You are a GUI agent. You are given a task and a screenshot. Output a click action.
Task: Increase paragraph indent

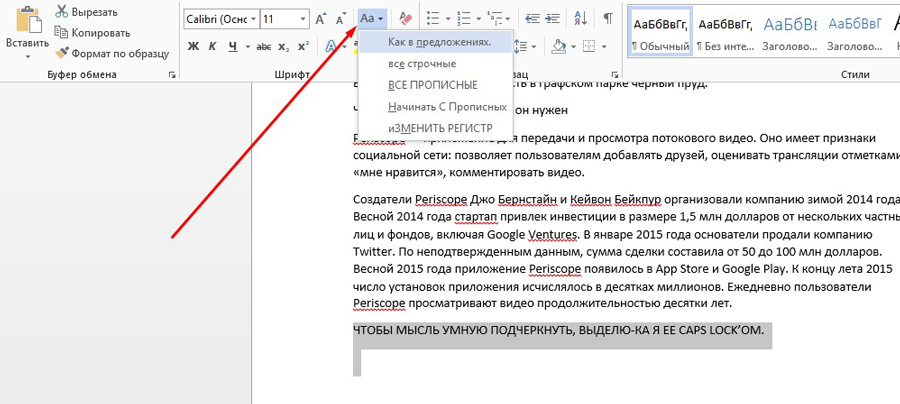pyautogui.click(x=552, y=19)
